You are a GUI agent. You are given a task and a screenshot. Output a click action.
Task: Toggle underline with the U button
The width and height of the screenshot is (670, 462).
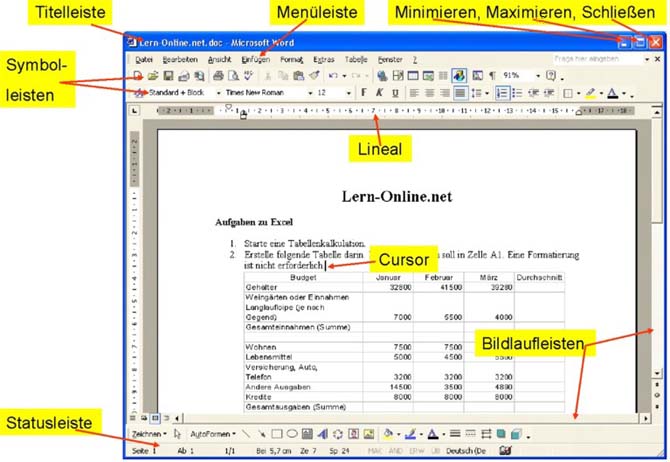(395, 93)
